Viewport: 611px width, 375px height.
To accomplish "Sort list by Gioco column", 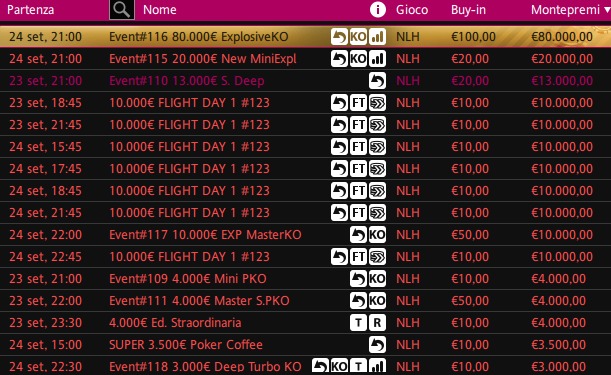I will point(412,10).
